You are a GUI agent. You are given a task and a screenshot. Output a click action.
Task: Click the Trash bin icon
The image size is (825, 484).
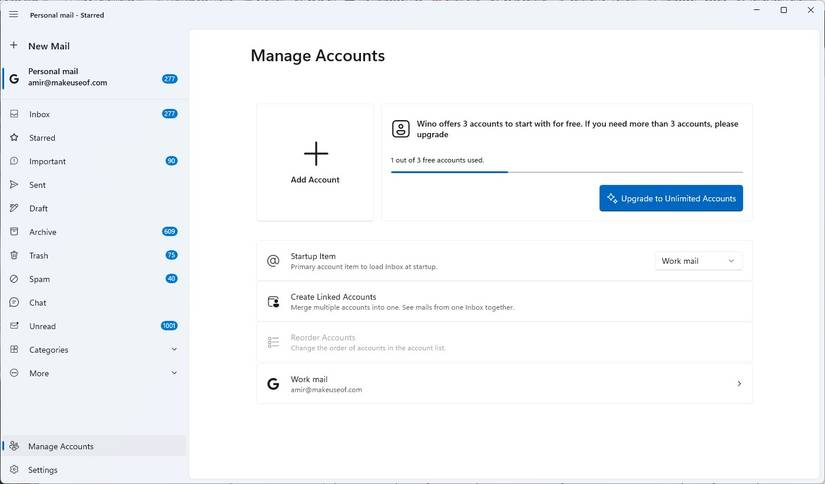[x=14, y=255]
